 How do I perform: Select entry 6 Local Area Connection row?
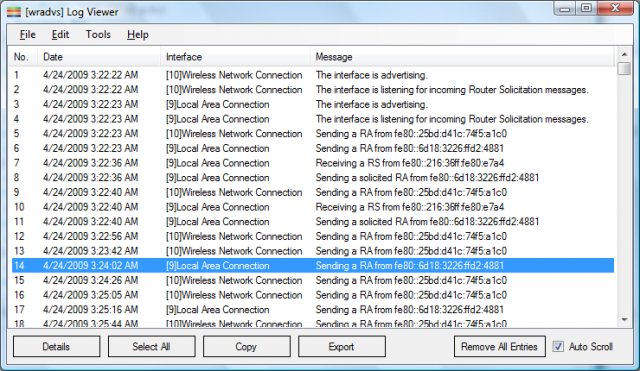coord(313,149)
